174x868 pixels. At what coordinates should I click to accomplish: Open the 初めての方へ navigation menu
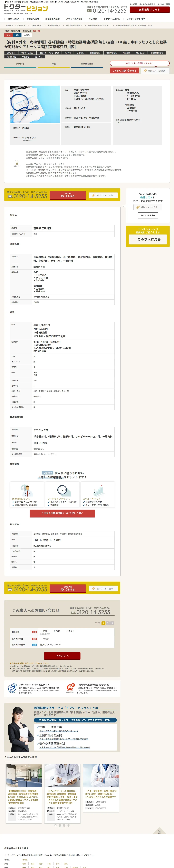pos(14,19)
